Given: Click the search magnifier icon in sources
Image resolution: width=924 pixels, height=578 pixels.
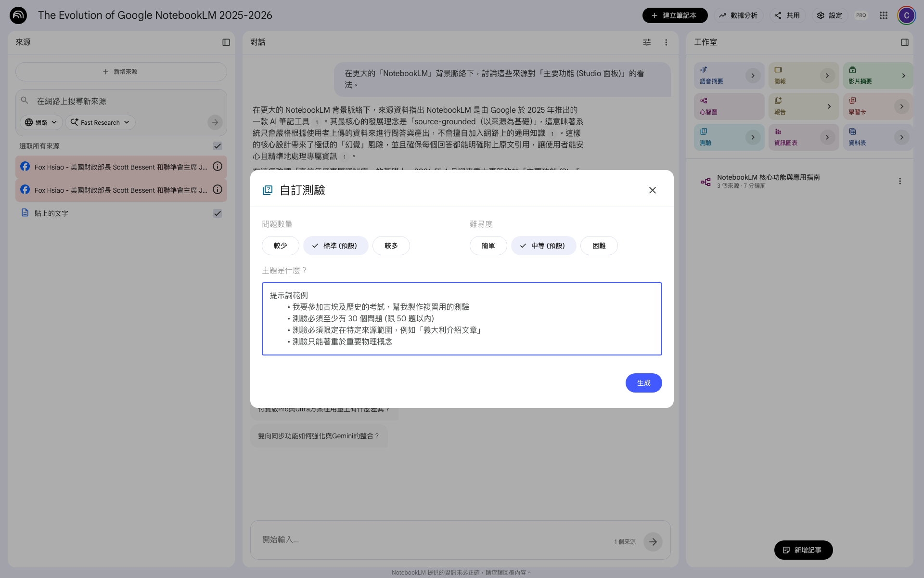Looking at the screenshot, I should tap(25, 101).
